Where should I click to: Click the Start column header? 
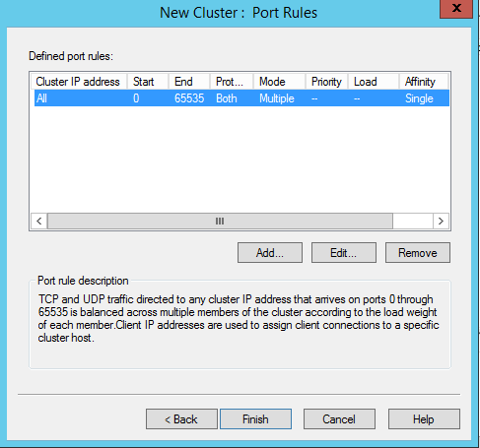pos(148,82)
